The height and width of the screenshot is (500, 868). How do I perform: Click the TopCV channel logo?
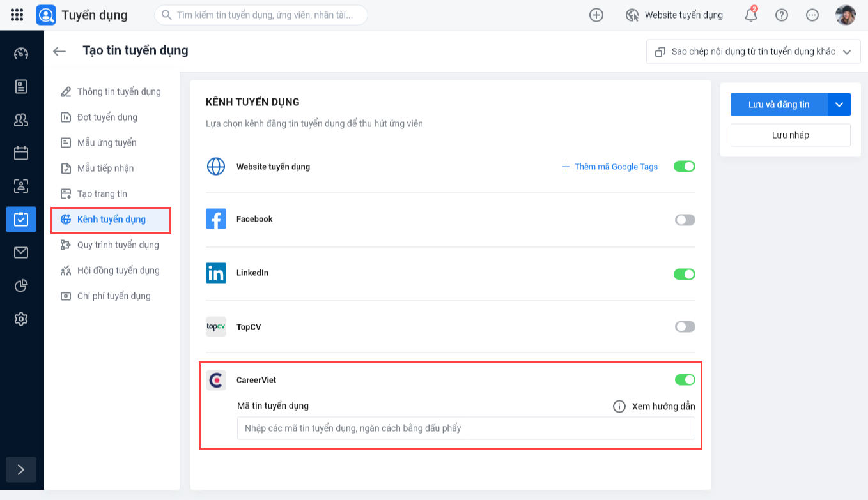[x=216, y=326]
